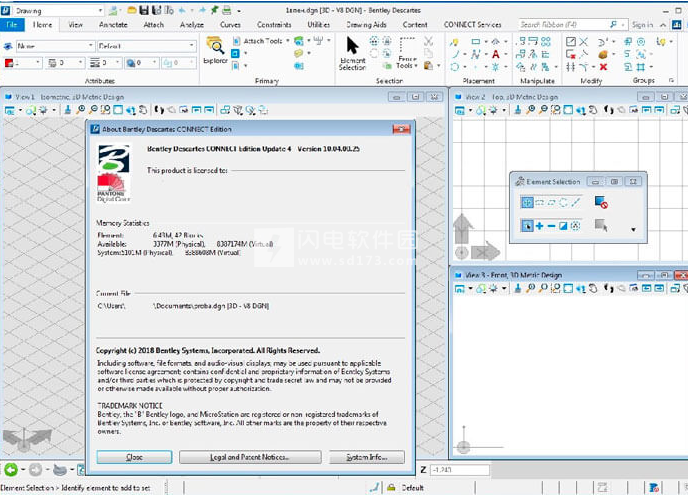Select Individual mode in Element Selection window
Image resolution: width=688 pixels, height=495 pixels.
[527, 202]
